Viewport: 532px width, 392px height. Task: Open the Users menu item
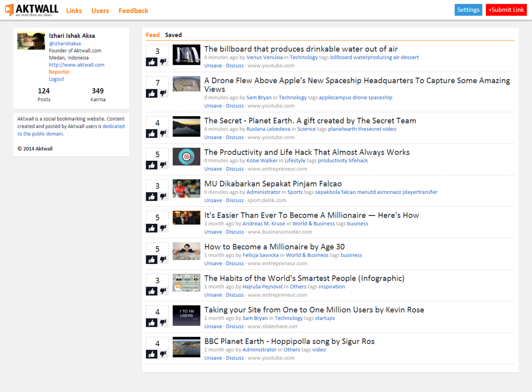[x=100, y=11]
